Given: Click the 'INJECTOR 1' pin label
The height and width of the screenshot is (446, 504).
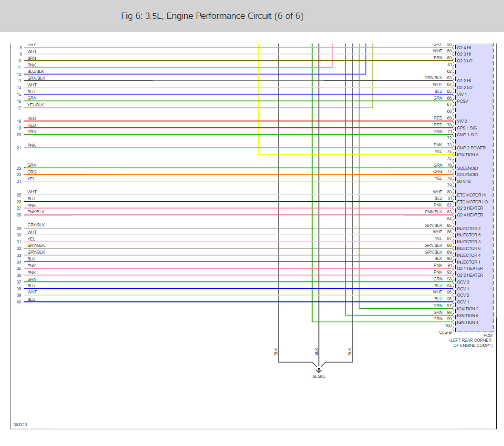Looking at the screenshot, I should coord(469,262).
